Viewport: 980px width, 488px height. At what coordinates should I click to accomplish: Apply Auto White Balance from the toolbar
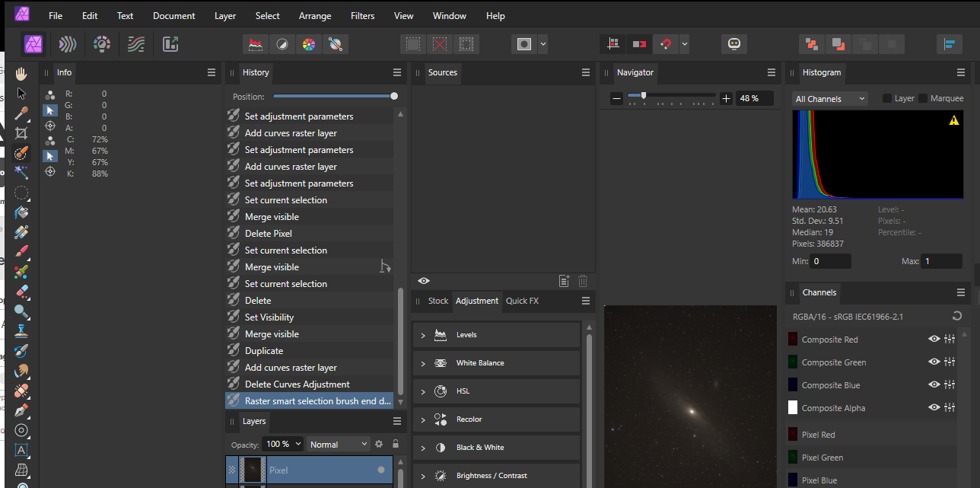(335, 43)
